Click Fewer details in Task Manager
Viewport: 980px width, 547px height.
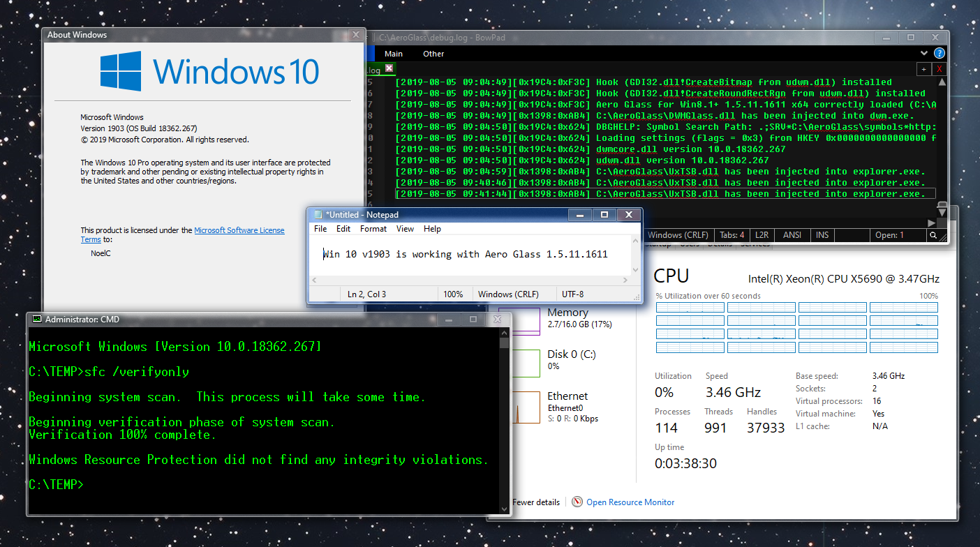[535, 502]
